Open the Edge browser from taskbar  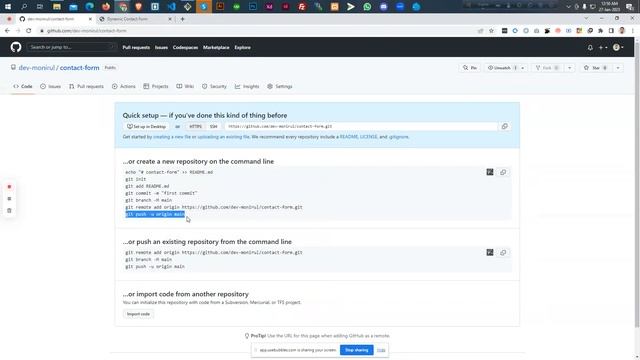pyautogui.click(x=89, y=7)
